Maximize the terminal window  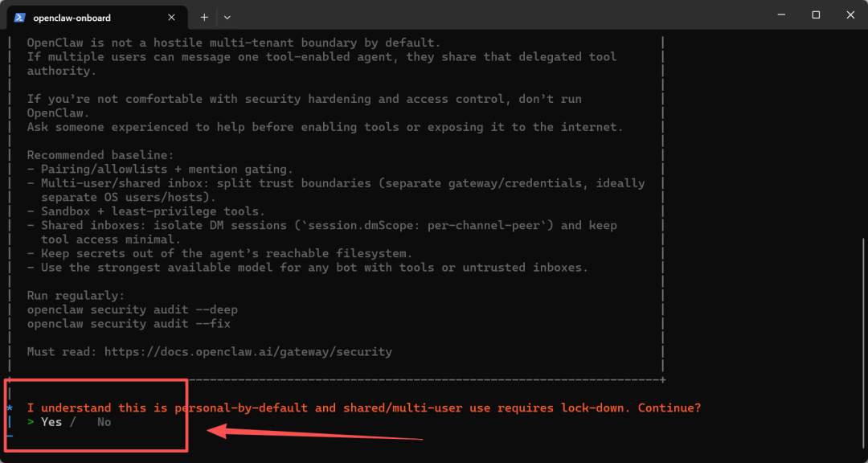click(x=816, y=14)
